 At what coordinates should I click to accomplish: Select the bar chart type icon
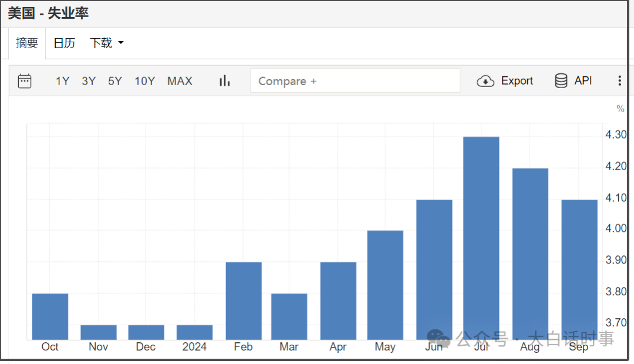pyautogui.click(x=224, y=81)
